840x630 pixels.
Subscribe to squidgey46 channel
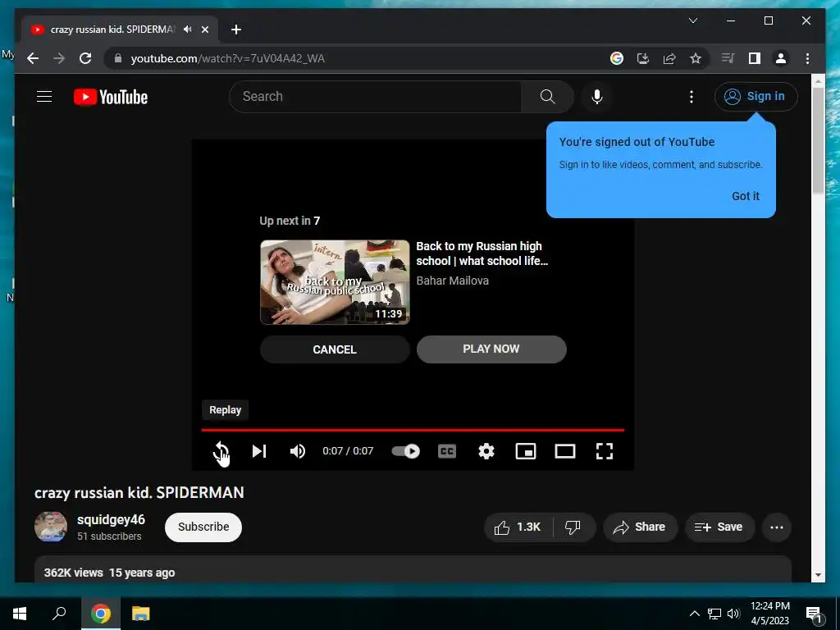(203, 527)
